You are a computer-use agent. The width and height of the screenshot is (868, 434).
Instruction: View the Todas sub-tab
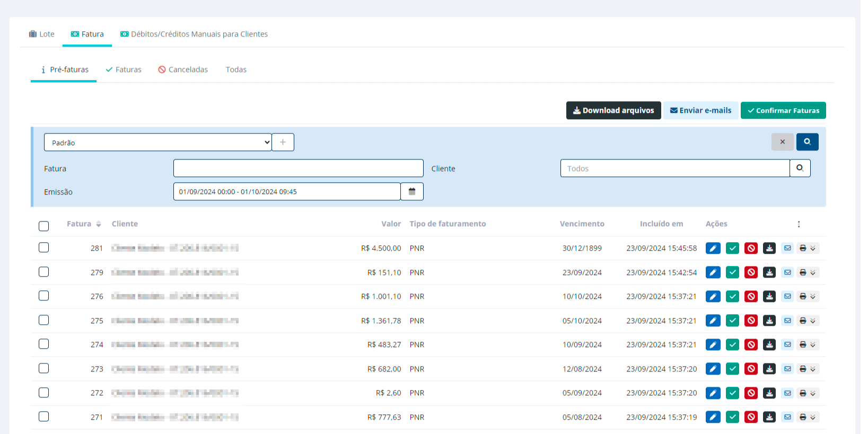(x=236, y=69)
